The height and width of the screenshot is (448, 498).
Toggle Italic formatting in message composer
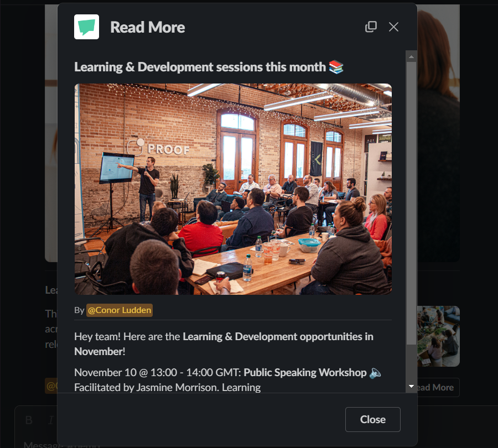50,420
